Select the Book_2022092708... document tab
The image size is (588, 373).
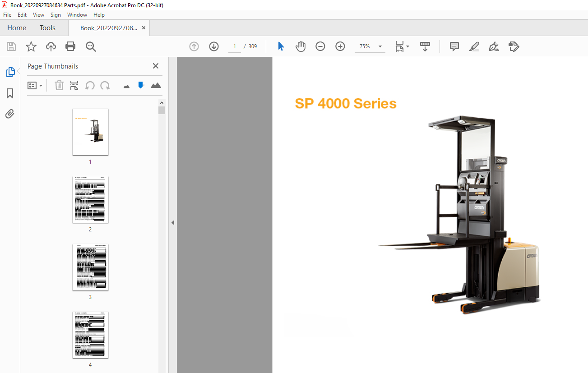coord(109,28)
